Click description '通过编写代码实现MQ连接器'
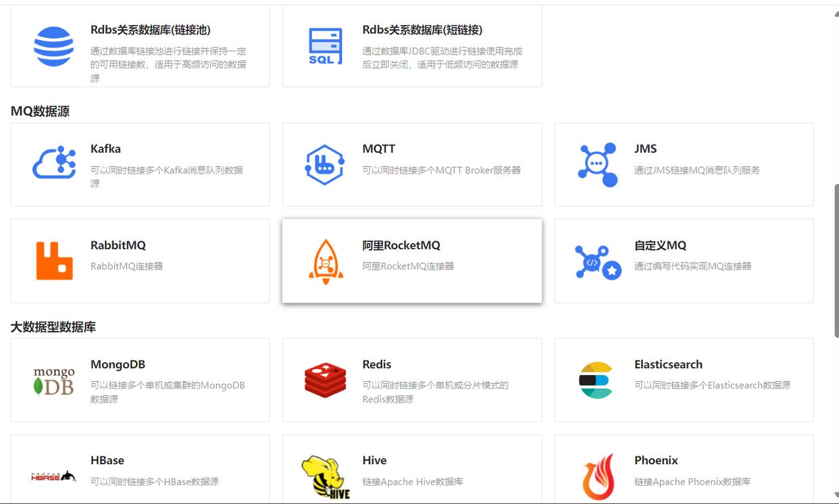Image resolution: width=839 pixels, height=504 pixels. tap(693, 266)
